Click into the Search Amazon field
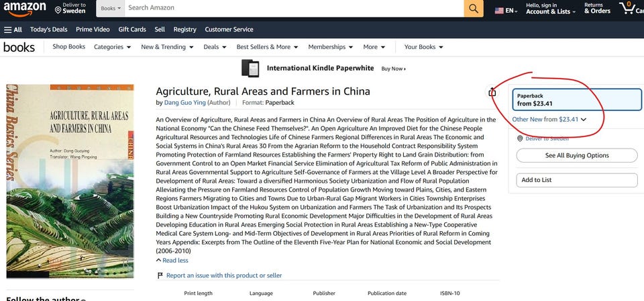 [x=294, y=8]
